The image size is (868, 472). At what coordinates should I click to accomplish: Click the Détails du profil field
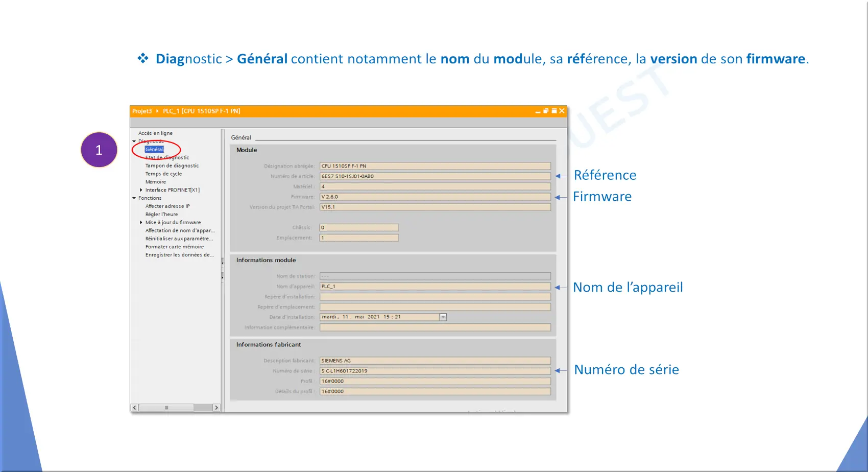pos(435,391)
